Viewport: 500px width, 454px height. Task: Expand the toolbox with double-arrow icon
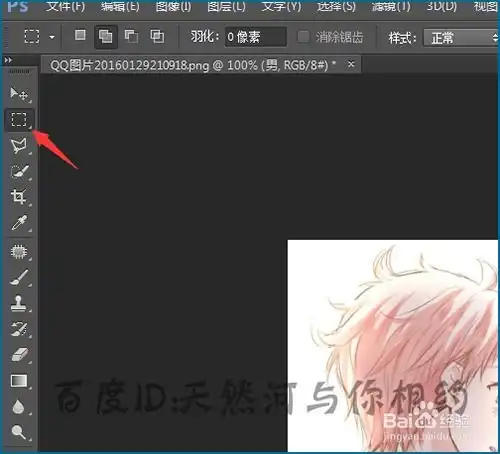(x=9, y=60)
